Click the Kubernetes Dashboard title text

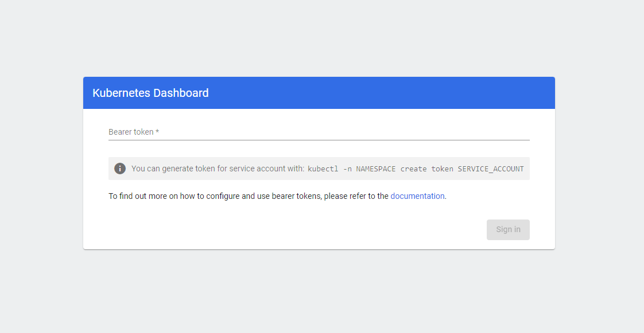[150, 93]
